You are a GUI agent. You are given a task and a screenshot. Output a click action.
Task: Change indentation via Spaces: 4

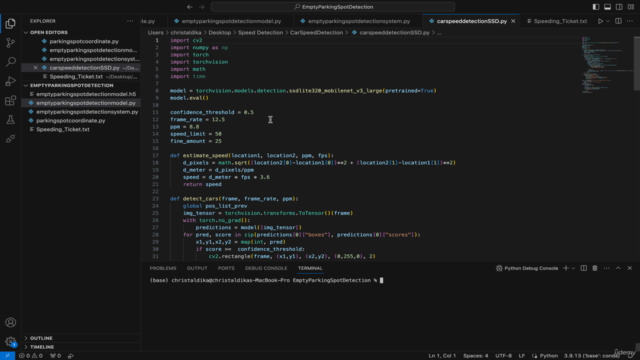pos(476,356)
